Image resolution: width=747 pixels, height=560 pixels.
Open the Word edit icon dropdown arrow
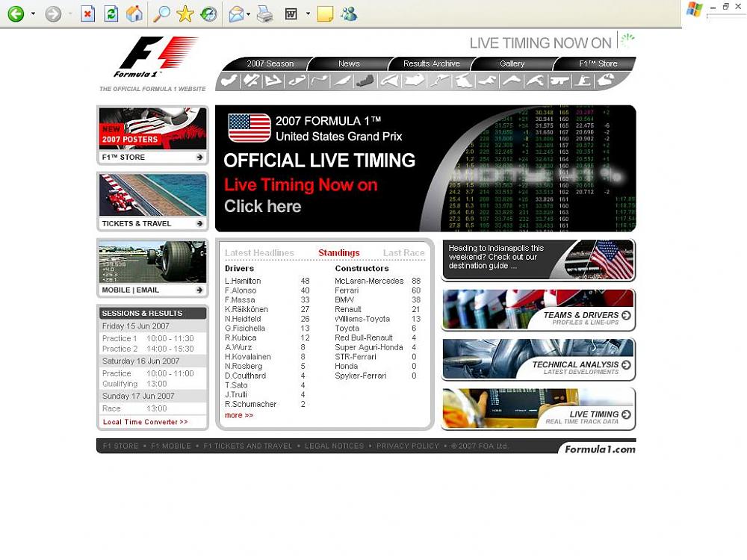coord(308,13)
